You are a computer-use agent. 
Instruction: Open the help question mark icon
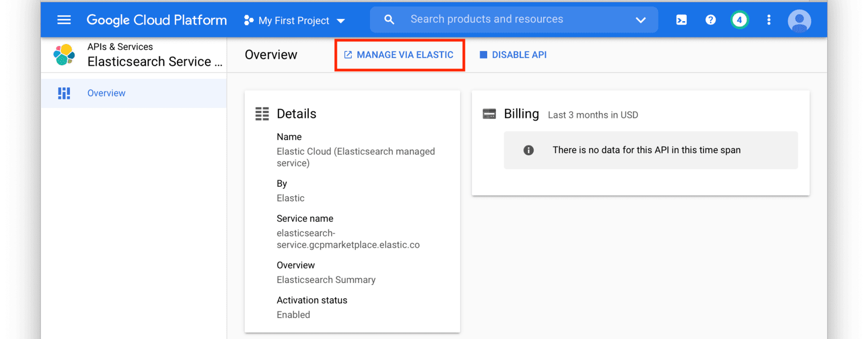click(711, 20)
